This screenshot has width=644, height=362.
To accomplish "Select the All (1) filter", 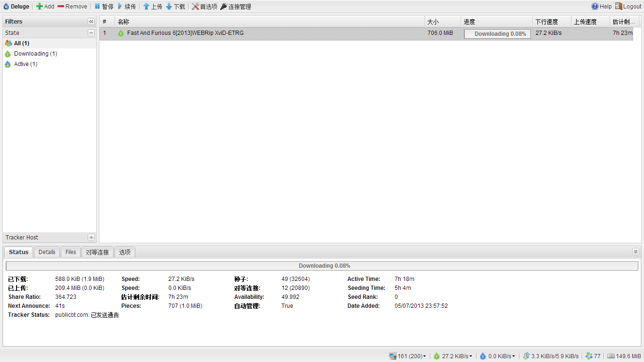I will (50, 43).
